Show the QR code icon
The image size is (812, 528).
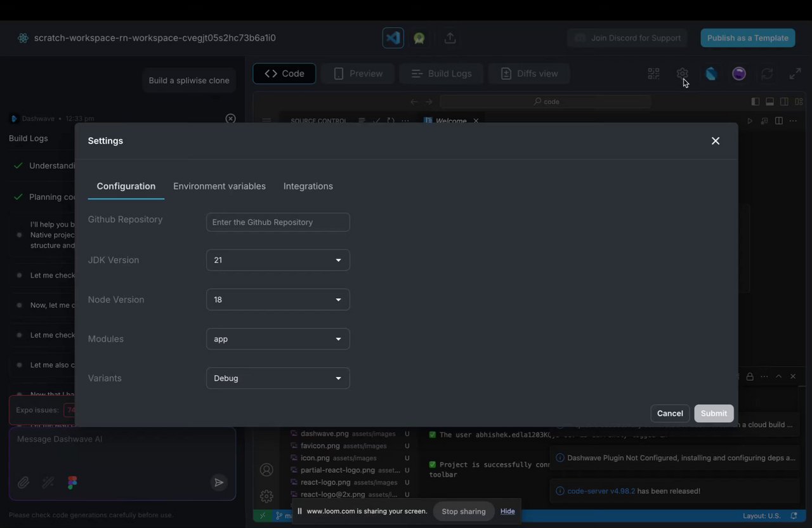coord(653,74)
